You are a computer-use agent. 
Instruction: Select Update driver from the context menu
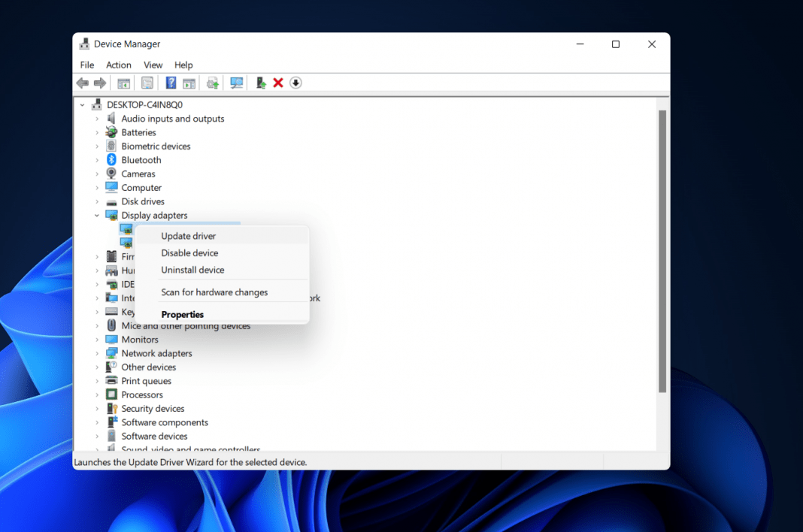coord(188,235)
